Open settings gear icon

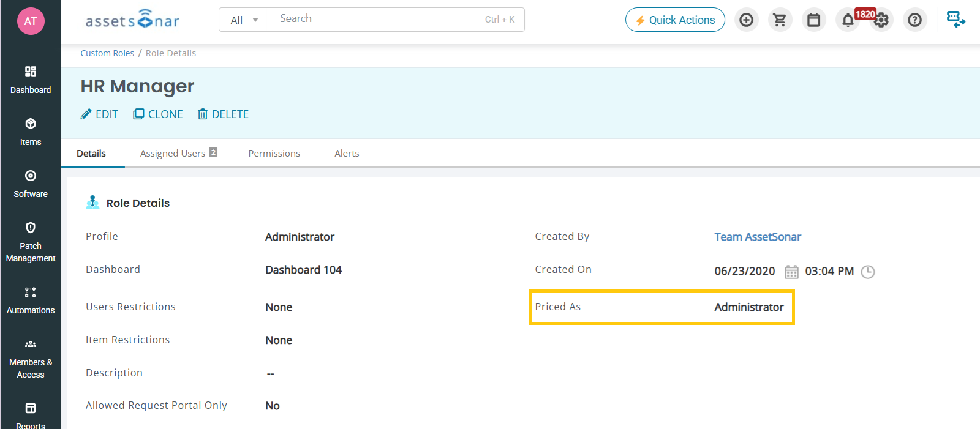tap(881, 20)
